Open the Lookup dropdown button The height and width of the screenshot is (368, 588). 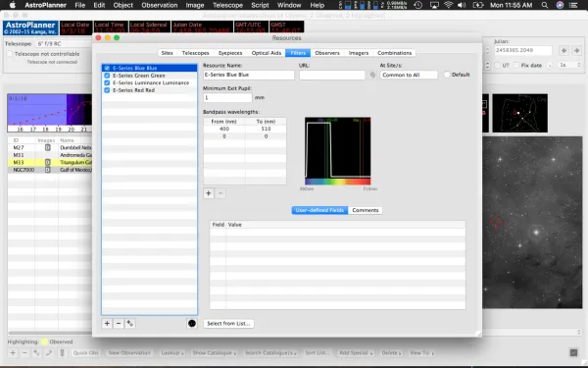172,353
